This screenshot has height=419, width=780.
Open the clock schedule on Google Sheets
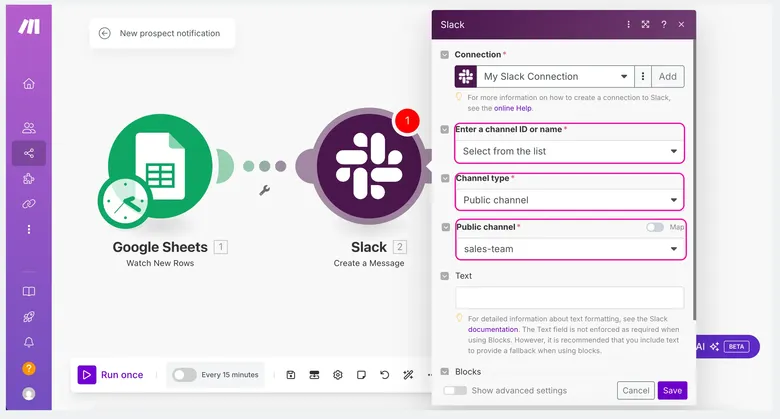124,202
